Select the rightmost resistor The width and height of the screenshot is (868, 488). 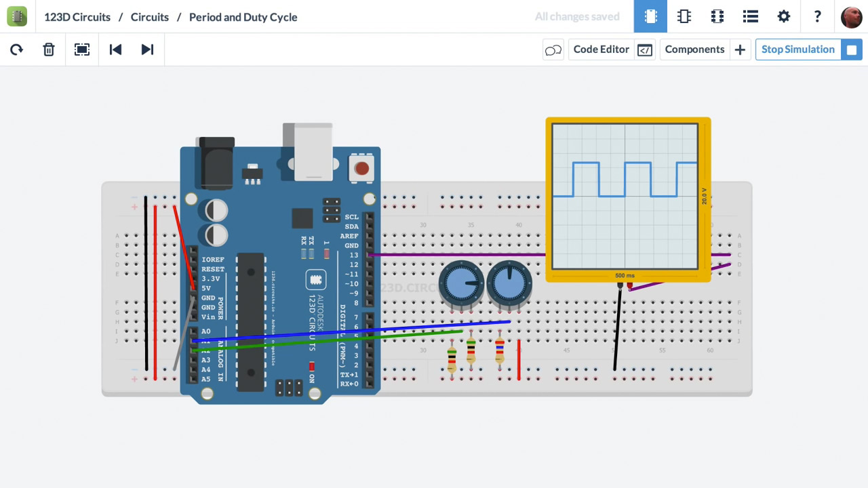tap(500, 350)
